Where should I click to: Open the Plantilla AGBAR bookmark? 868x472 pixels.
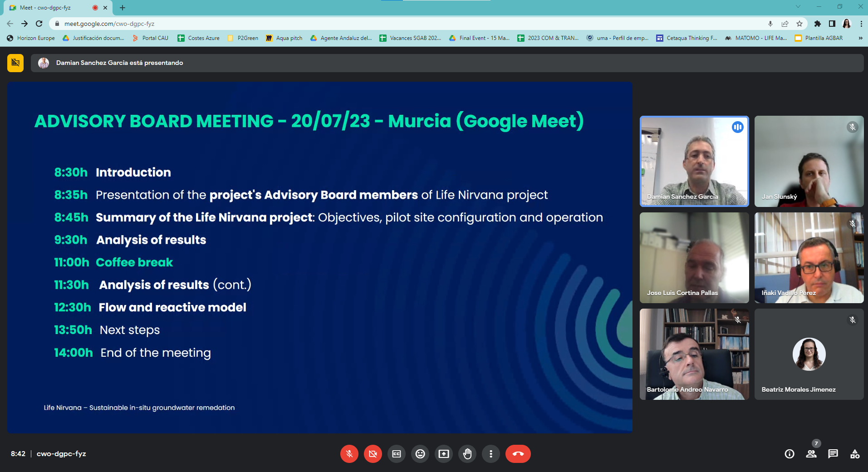click(x=819, y=38)
